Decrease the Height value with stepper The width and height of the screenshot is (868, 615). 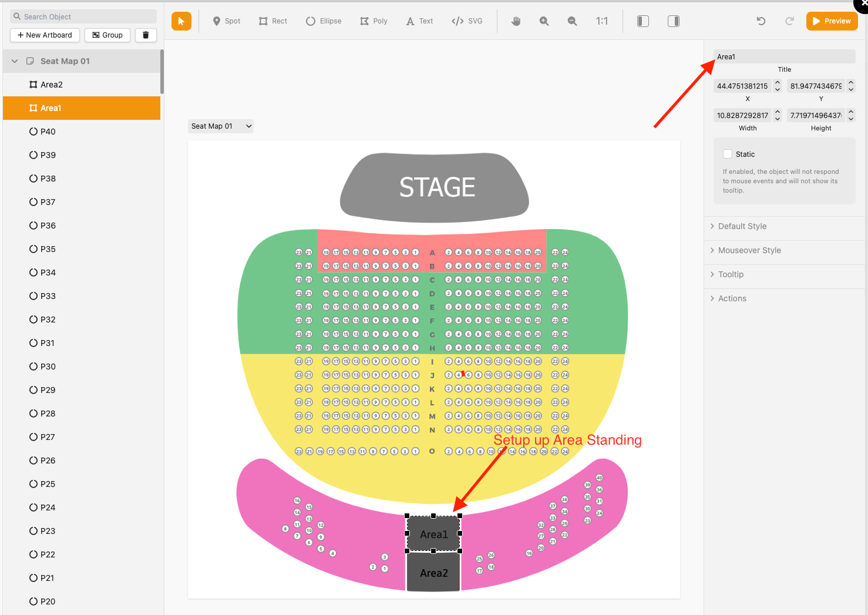(x=851, y=119)
